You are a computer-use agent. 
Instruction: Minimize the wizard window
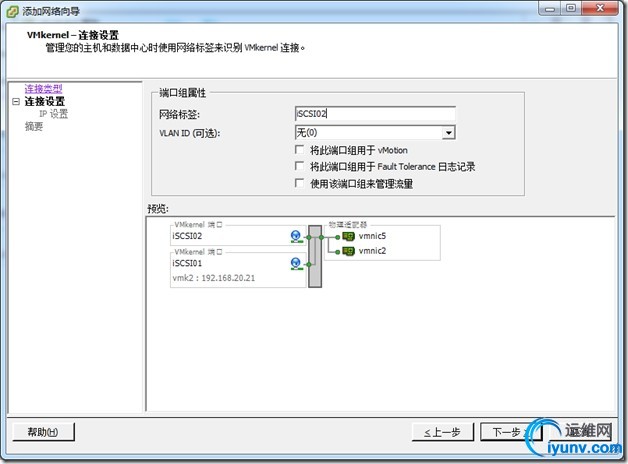[550, 8]
